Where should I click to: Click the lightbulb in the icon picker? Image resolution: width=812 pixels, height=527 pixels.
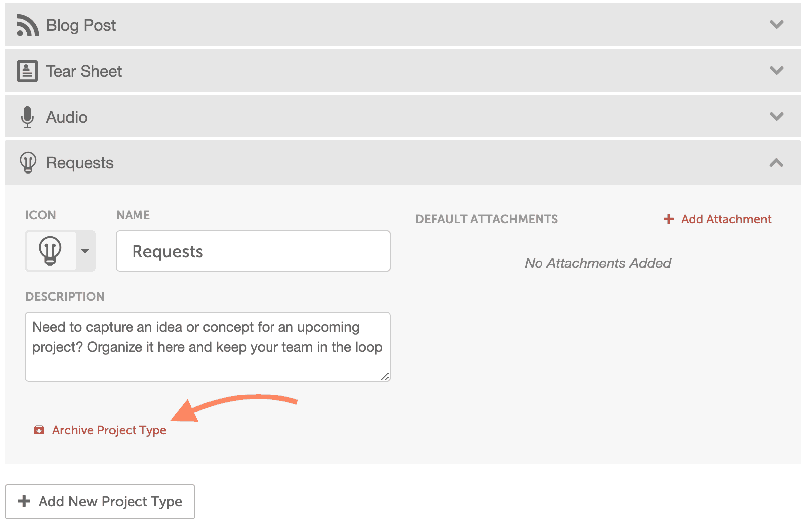[50, 251]
